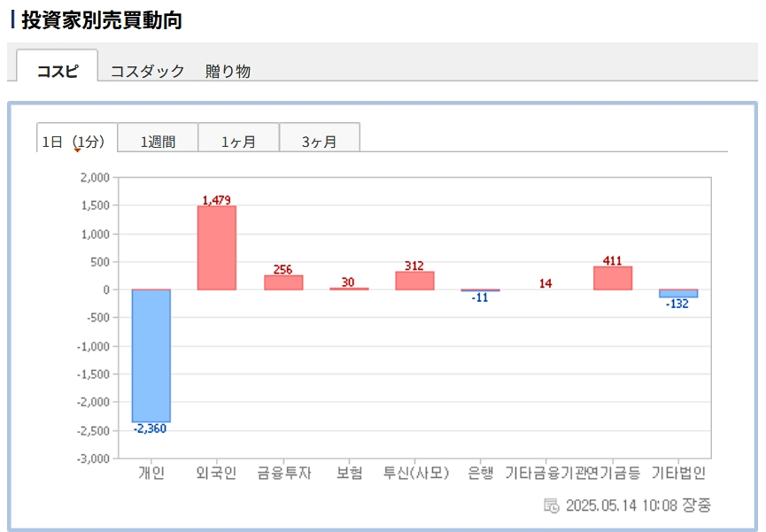
Task: Click the 投資家別売買動向 heading
Action: coord(101,19)
